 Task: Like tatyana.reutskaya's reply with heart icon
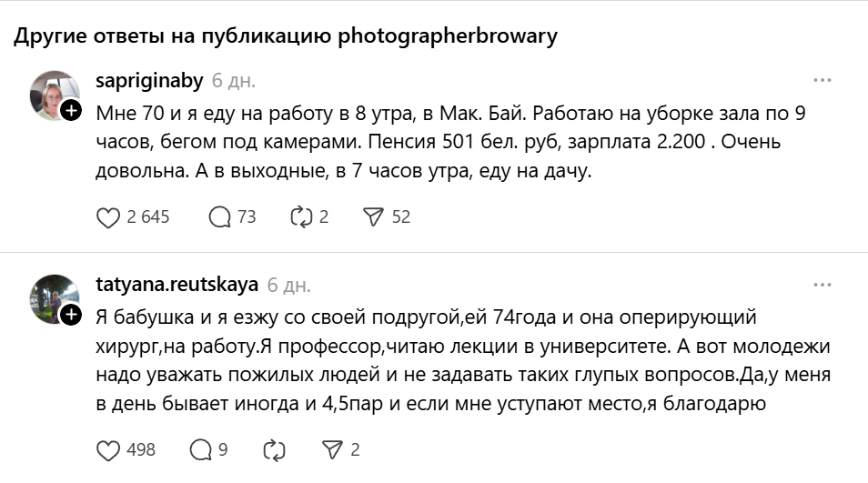(108, 449)
